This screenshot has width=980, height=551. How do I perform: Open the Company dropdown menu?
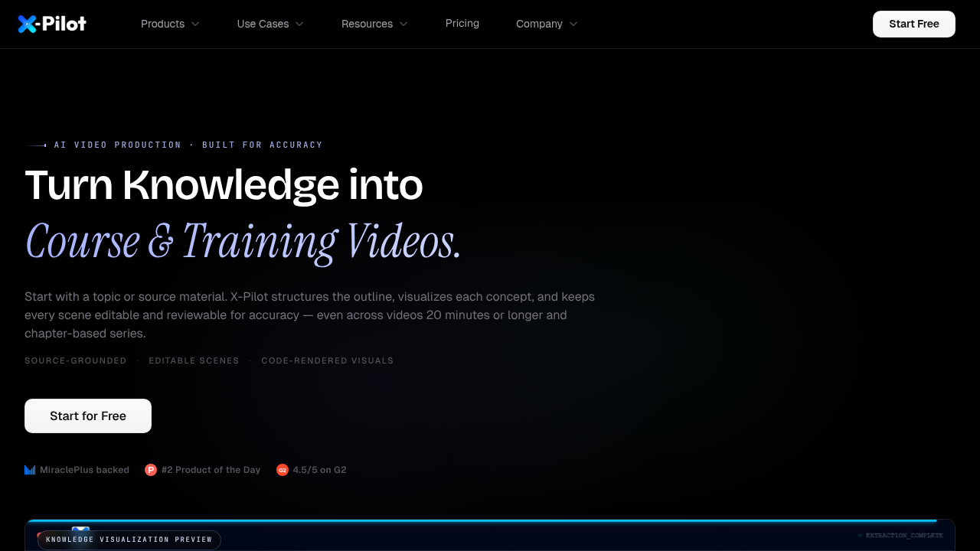point(547,24)
